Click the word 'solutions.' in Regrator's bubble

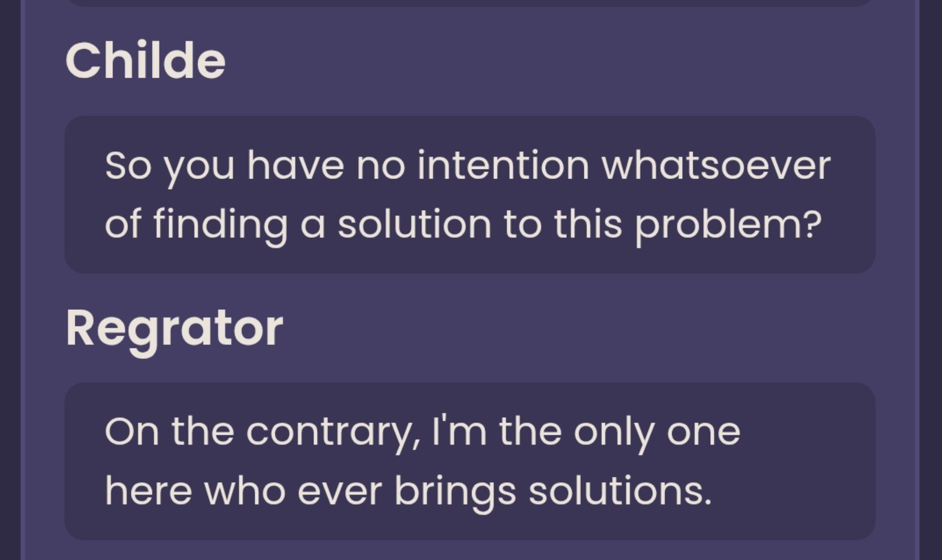tap(620, 492)
